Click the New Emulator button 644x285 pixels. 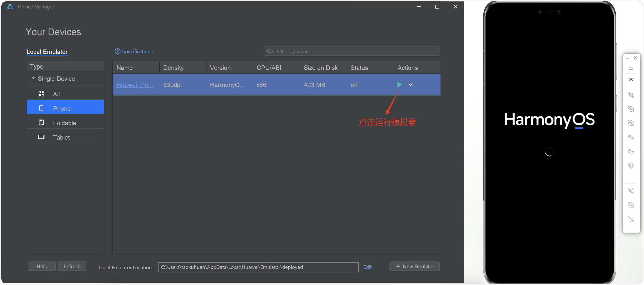pyautogui.click(x=414, y=266)
